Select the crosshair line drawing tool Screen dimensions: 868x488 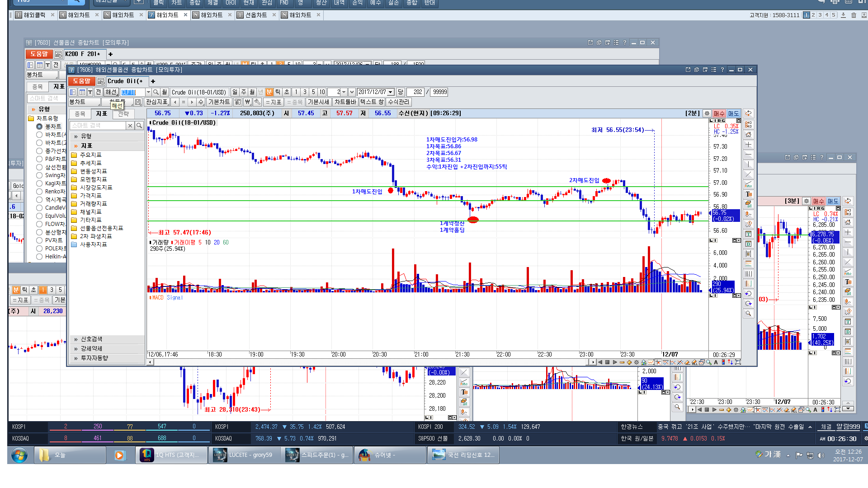point(749,145)
